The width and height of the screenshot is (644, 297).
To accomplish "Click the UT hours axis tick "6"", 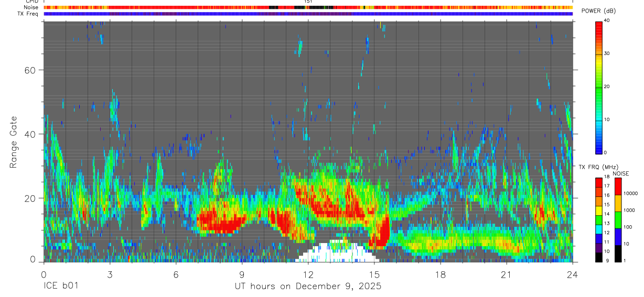I will (x=176, y=274).
